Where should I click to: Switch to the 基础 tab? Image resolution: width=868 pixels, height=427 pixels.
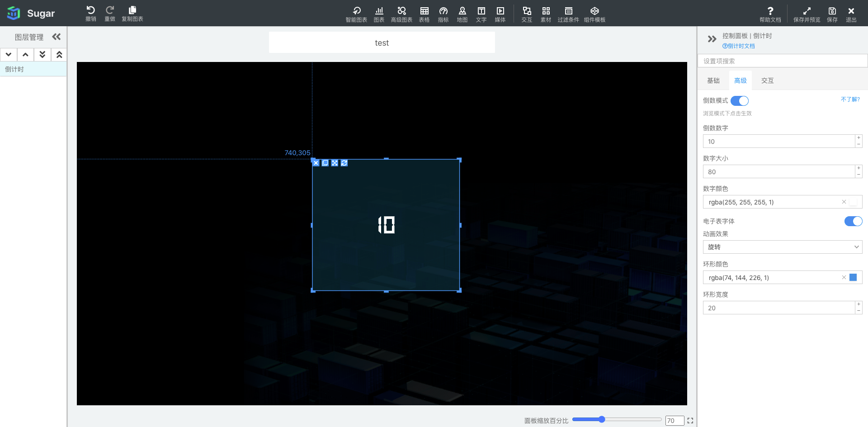[713, 81]
